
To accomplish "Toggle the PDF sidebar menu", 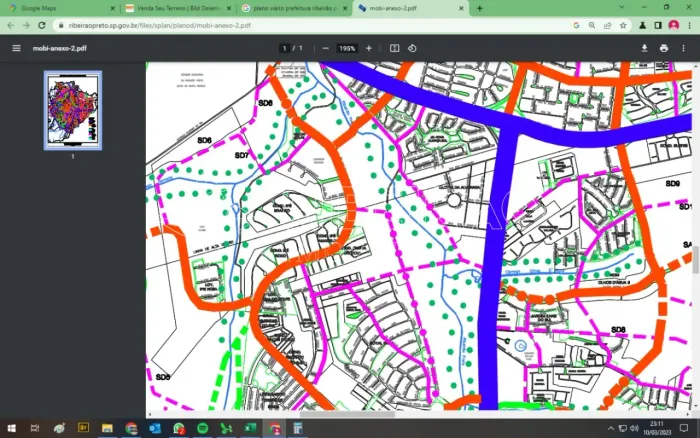I will click(x=17, y=48).
